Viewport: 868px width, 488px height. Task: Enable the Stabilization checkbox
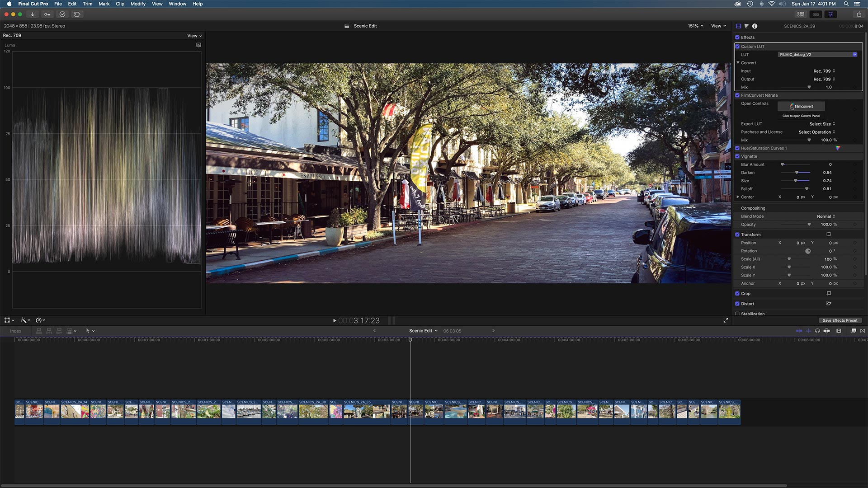(737, 314)
